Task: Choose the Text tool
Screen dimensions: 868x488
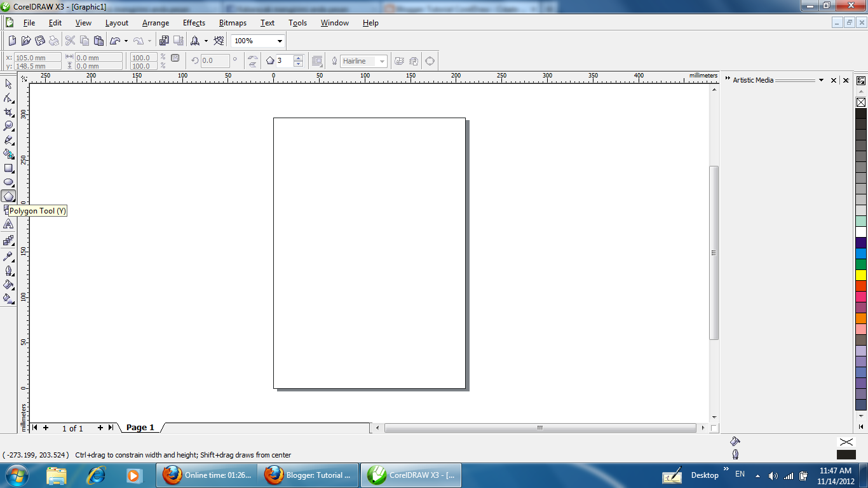Action: (9, 224)
